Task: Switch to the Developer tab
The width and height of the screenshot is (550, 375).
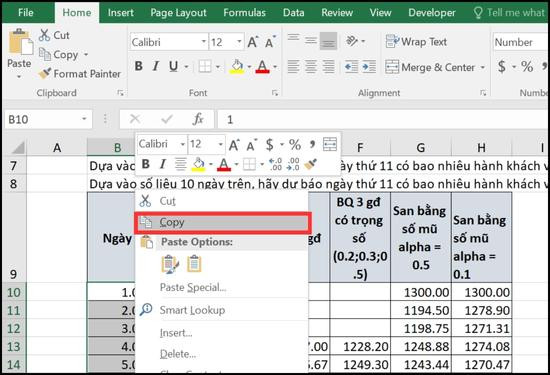Action: click(x=432, y=13)
